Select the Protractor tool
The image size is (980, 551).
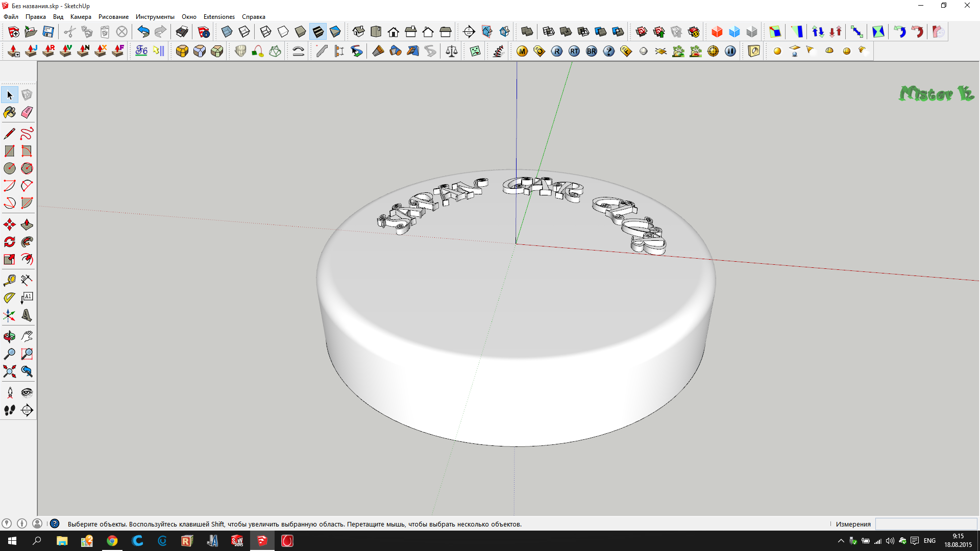click(10, 298)
